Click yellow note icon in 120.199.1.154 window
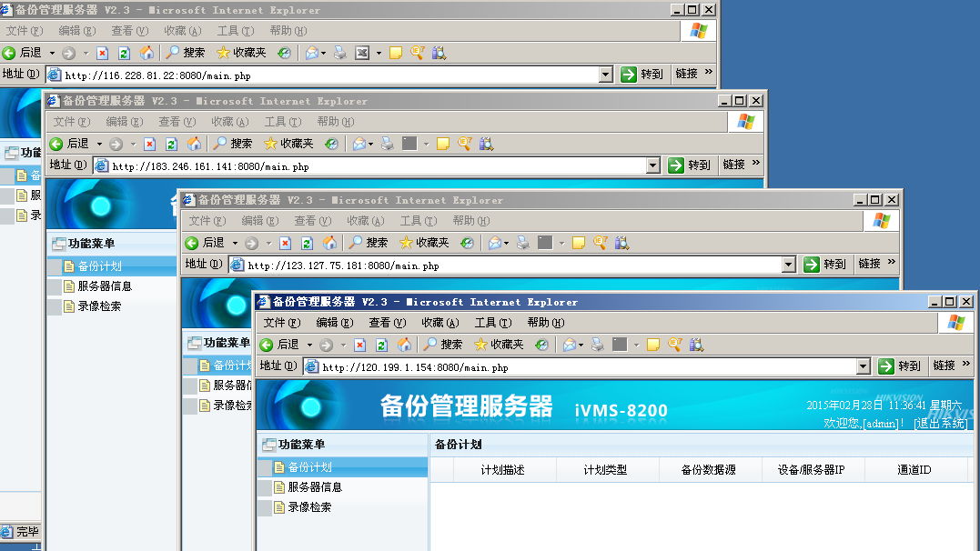 click(x=653, y=345)
